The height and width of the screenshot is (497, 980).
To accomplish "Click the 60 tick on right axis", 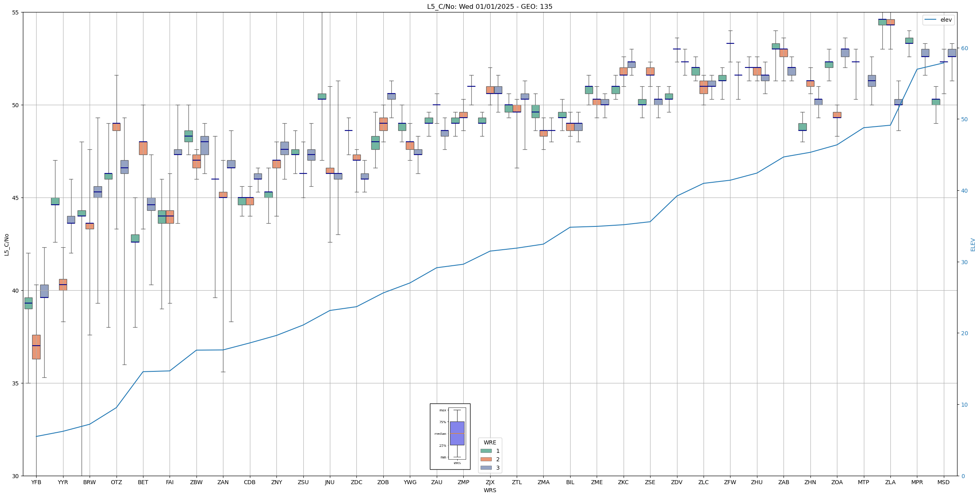I will click(964, 48).
